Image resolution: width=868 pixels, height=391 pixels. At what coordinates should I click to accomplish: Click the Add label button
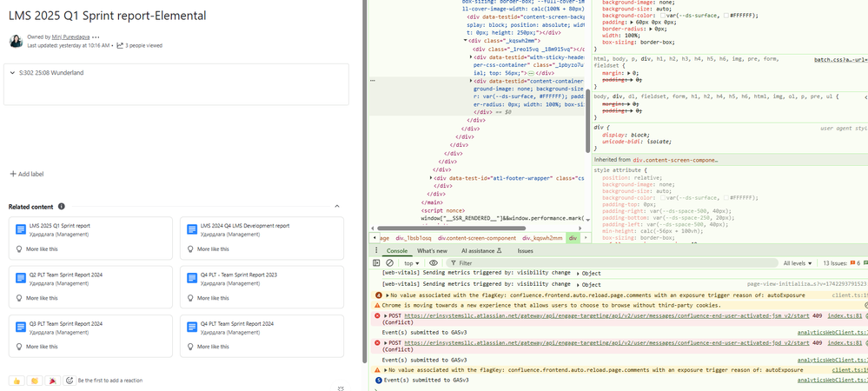(26, 174)
